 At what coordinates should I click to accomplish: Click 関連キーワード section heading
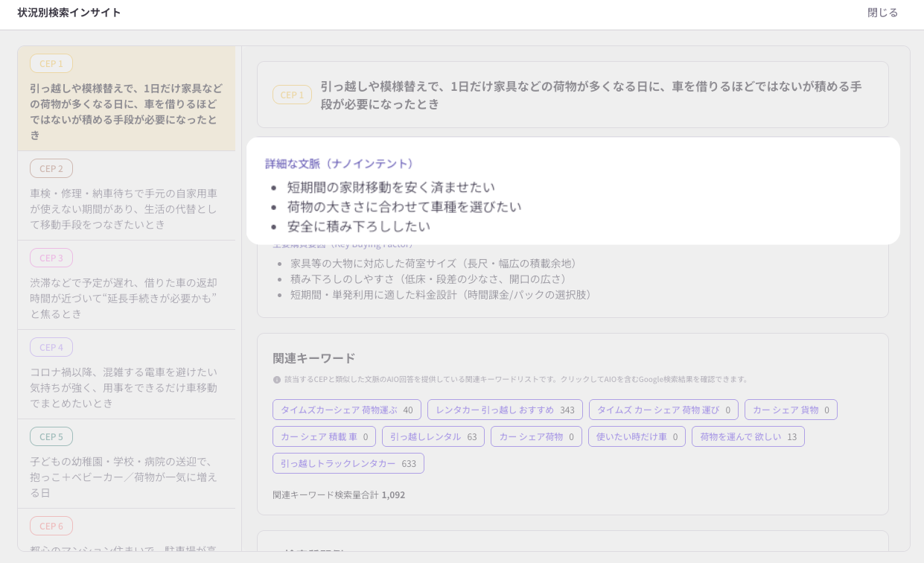314,358
